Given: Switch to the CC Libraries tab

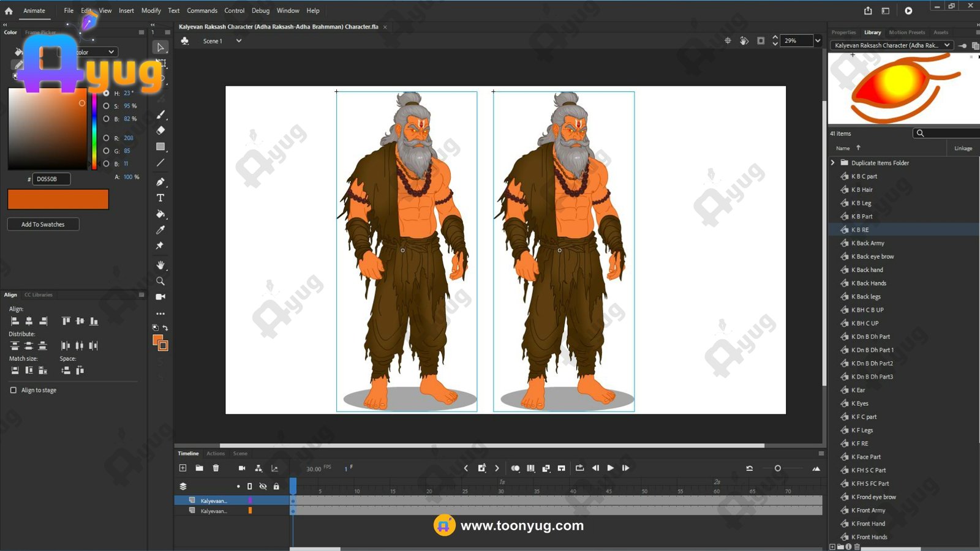Looking at the screenshot, I should (39, 294).
